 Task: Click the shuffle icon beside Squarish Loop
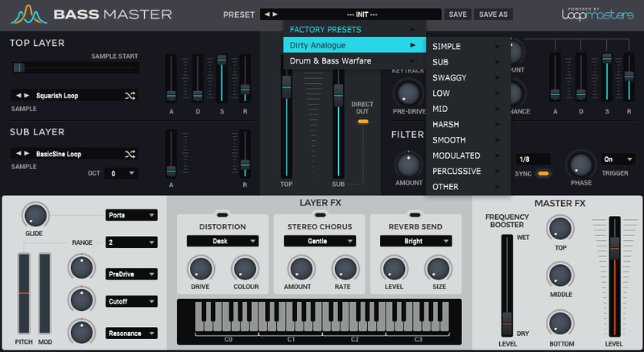tap(130, 95)
